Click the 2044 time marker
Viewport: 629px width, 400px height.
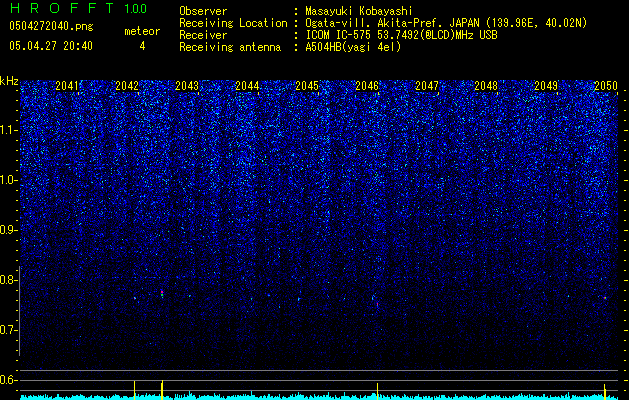[x=247, y=86]
